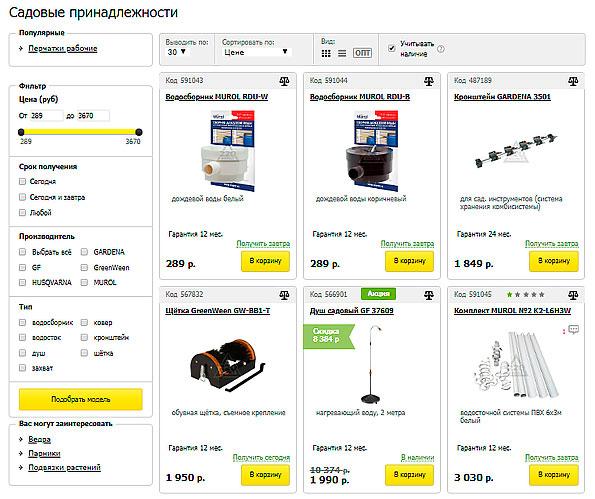The width and height of the screenshot is (595, 499).
Task: Open the Выводить по 30 dropdown
Action: (x=177, y=52)
